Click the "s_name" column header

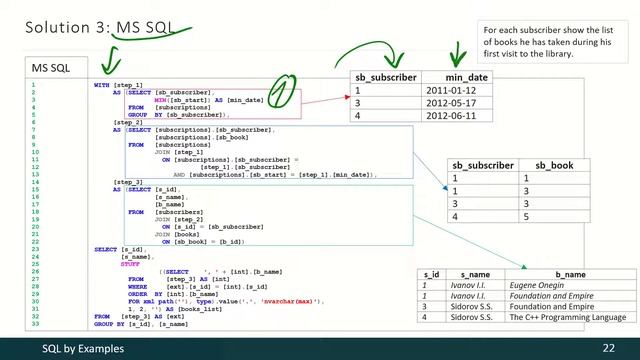(x=476, y=275)
